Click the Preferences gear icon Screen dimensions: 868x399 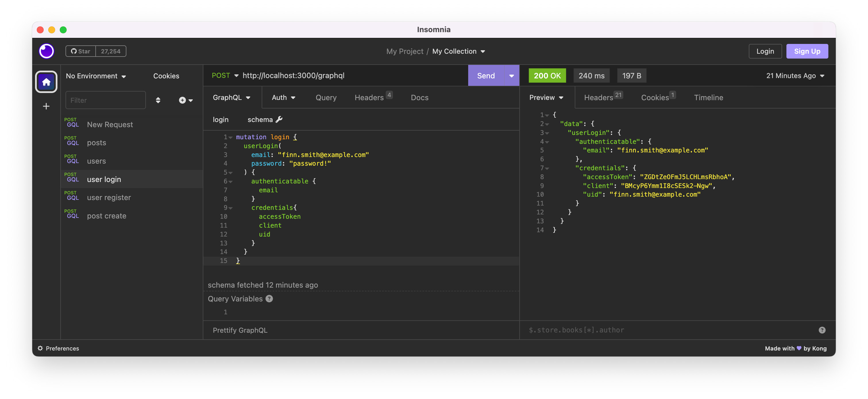(x=40, y=348)
